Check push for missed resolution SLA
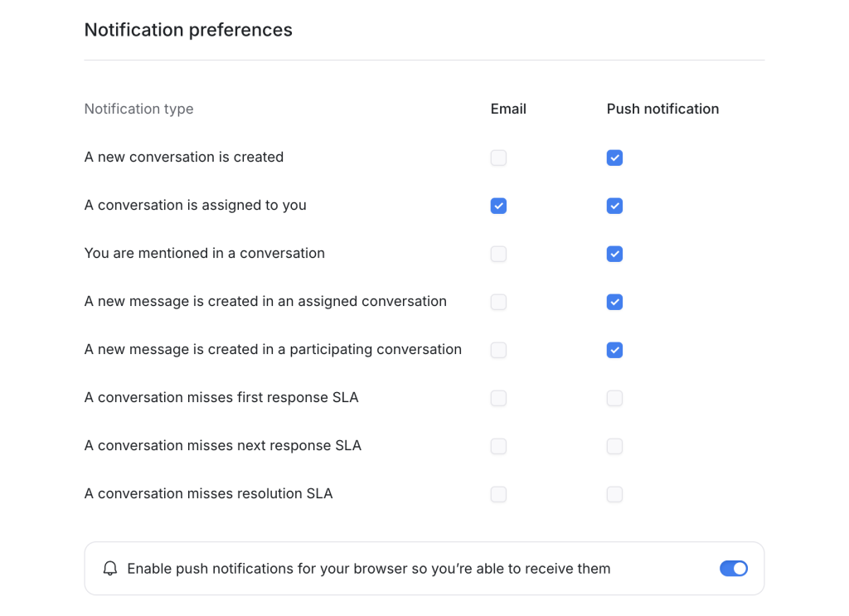Image resolution: width=849 pixels, height=616 pixels. click(614, 494)
